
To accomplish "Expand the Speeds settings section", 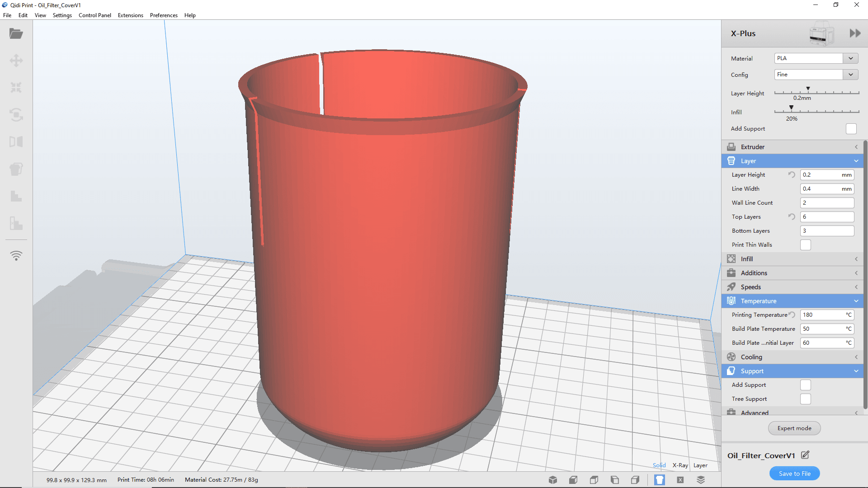I will 792,287.
